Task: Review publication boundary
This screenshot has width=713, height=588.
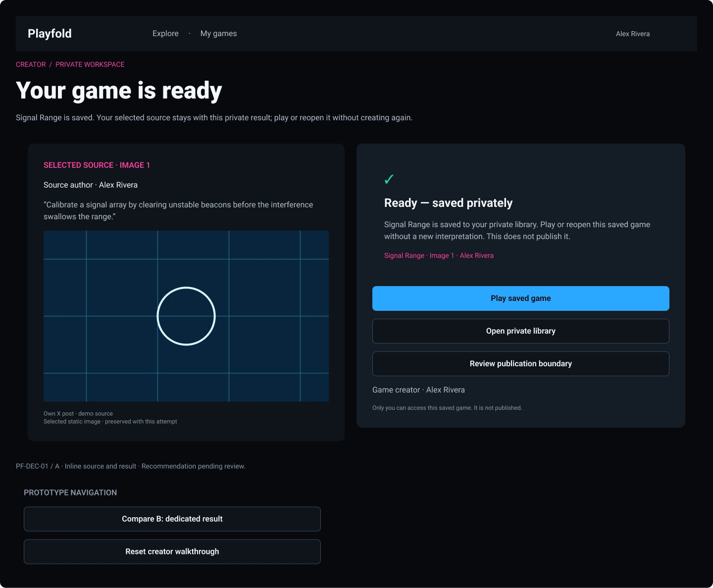Action: click(521, 364)
